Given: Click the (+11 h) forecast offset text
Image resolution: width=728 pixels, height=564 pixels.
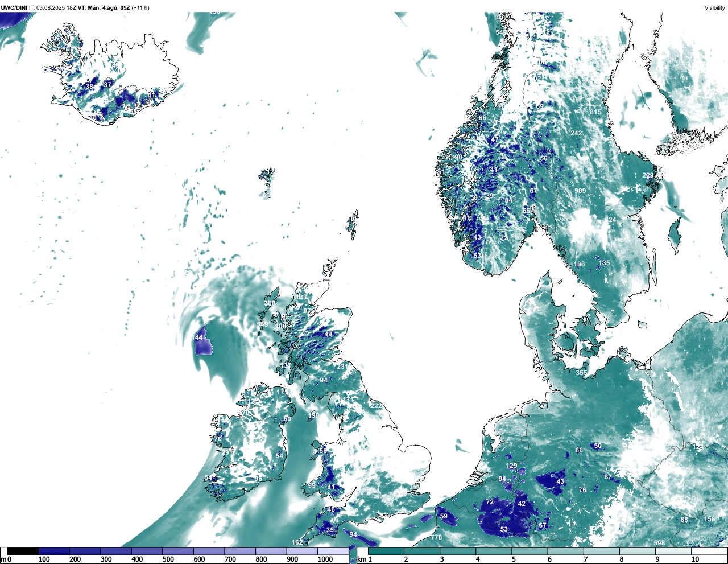Looking at the screenshot, I should (x=140, y=8).
